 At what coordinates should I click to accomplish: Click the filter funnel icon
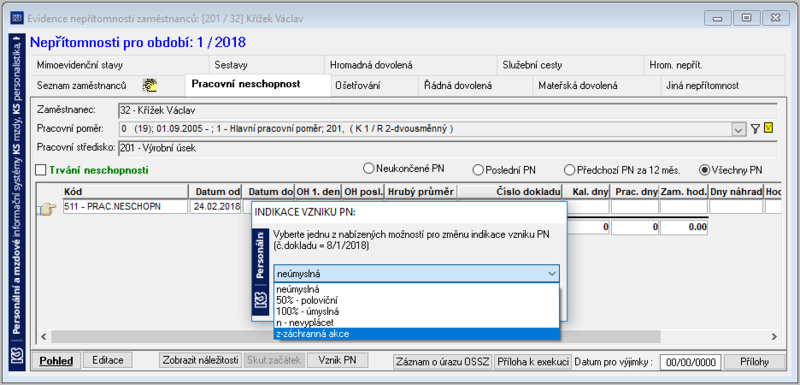click(x=755, y=129)
